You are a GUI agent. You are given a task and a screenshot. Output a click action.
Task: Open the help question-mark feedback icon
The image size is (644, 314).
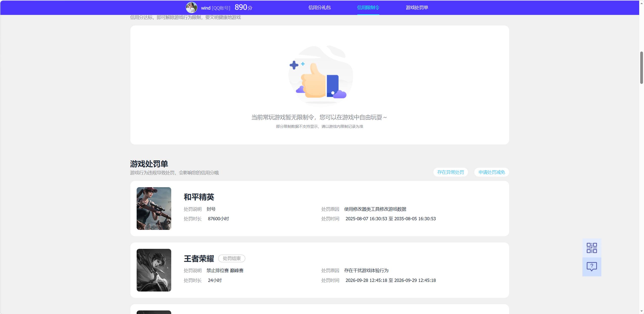(592, 267)
